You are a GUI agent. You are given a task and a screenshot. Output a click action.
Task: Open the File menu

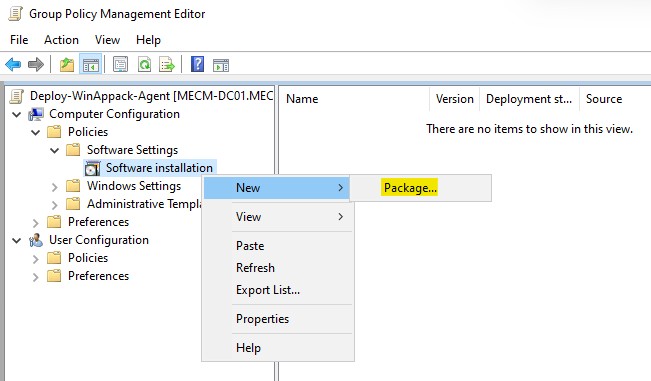pyautogui.click(x=19, y=40)
